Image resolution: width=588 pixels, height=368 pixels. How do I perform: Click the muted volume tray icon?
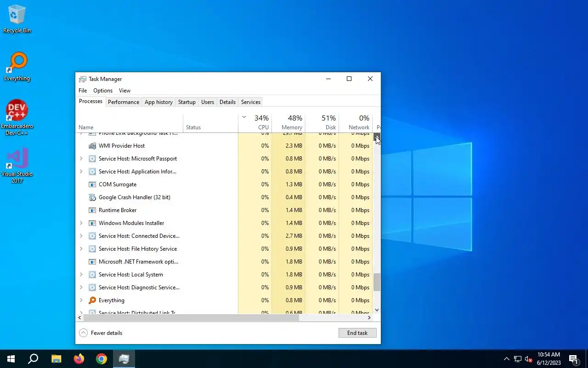(x=528, y=359)
